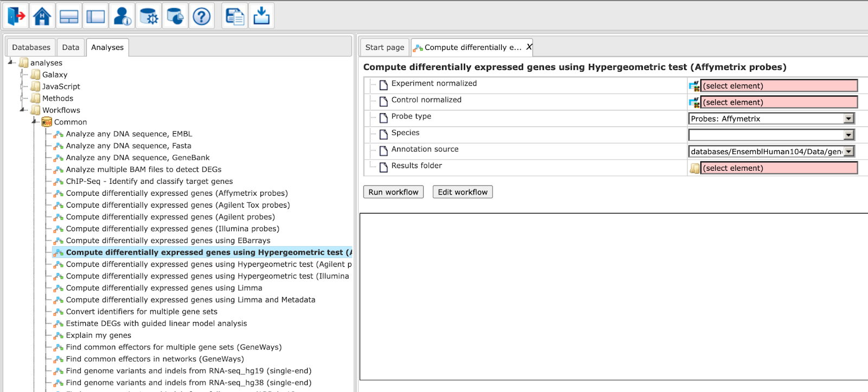
Task: Toggle vertical side panel layout icon
Action: (x=95, y=16)
